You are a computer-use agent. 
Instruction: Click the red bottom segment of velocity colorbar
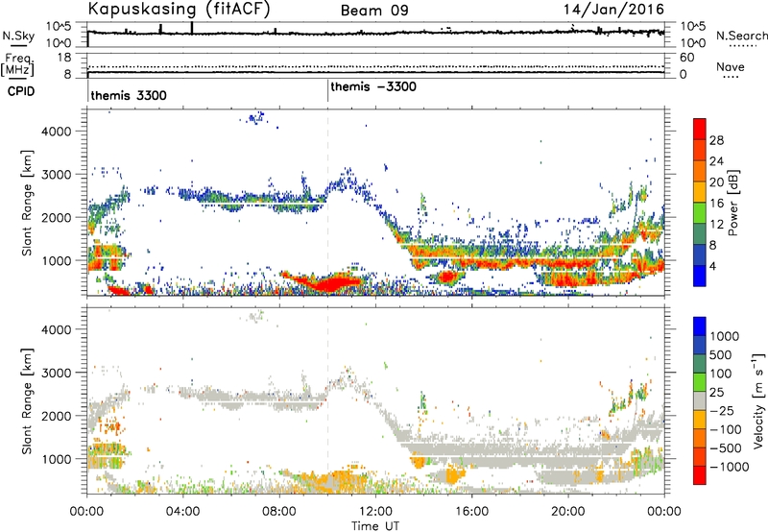point(700,475)
